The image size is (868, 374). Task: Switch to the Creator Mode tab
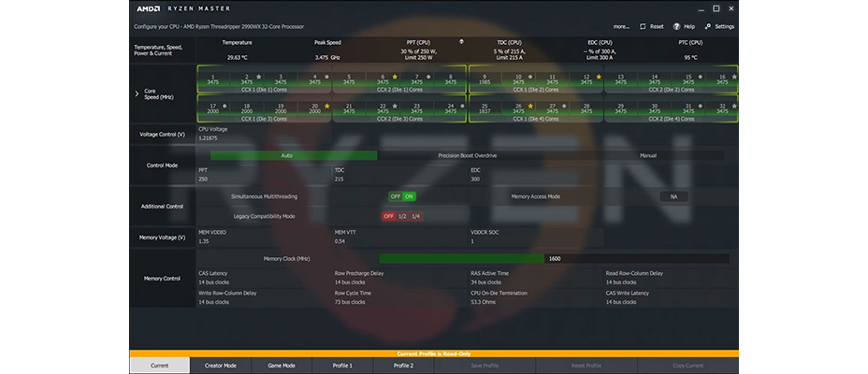[221, 366]
